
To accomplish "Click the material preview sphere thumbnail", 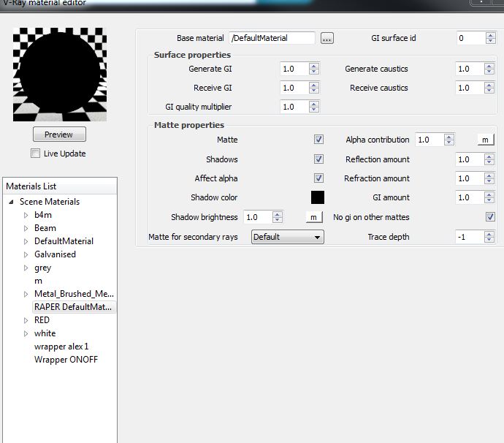I will point(60,75).
